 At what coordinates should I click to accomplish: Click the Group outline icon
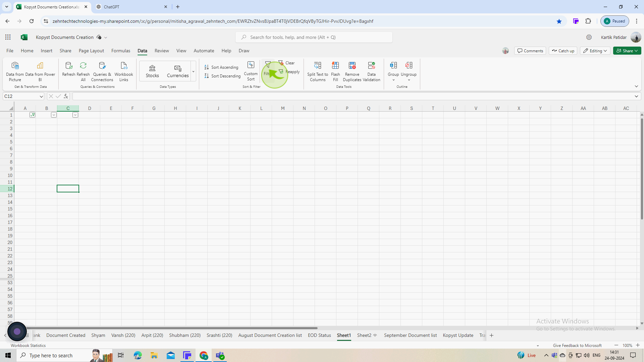[x=393, y=65]
